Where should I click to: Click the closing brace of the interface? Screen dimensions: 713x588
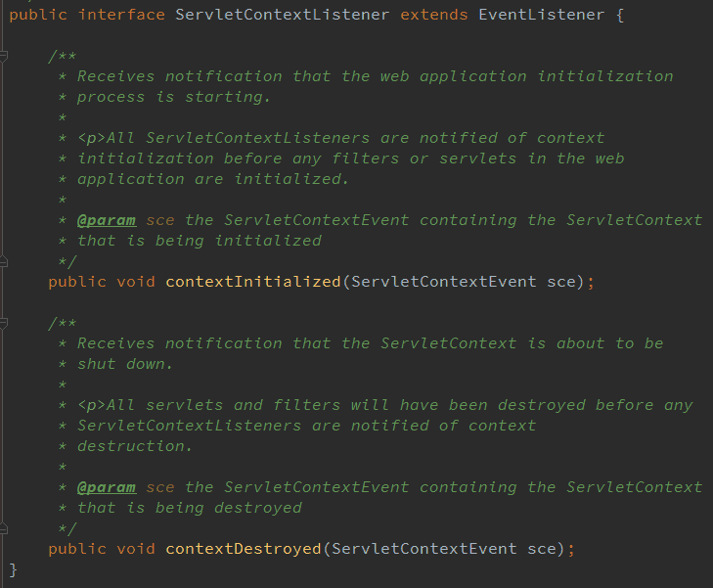coord(14,569)
